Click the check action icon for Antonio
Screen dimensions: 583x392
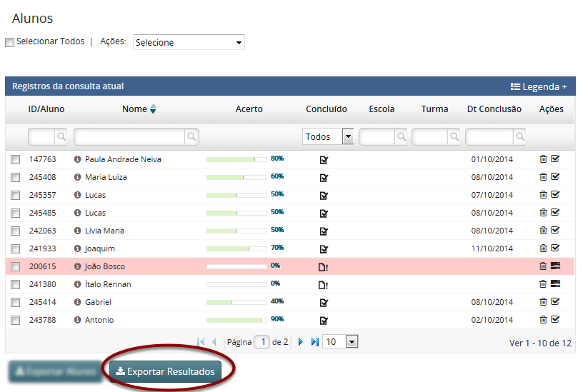point(555,320)
